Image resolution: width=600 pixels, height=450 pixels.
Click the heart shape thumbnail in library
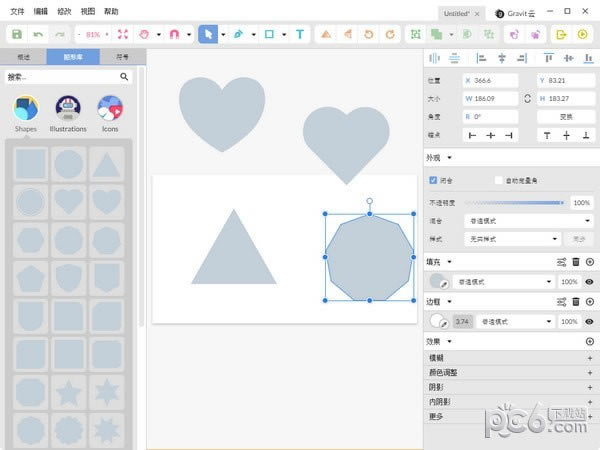(x=68, y=201)
